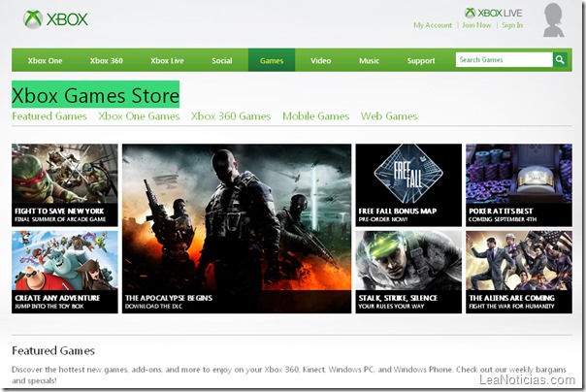The height and width of the screenshot is (392, 586).
Task: Click the gray profile avatar silhouette
Action: coord(553,20)
